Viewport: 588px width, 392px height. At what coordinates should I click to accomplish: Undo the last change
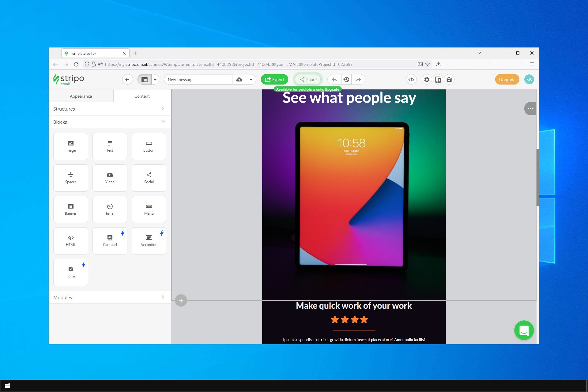(334, 80)
